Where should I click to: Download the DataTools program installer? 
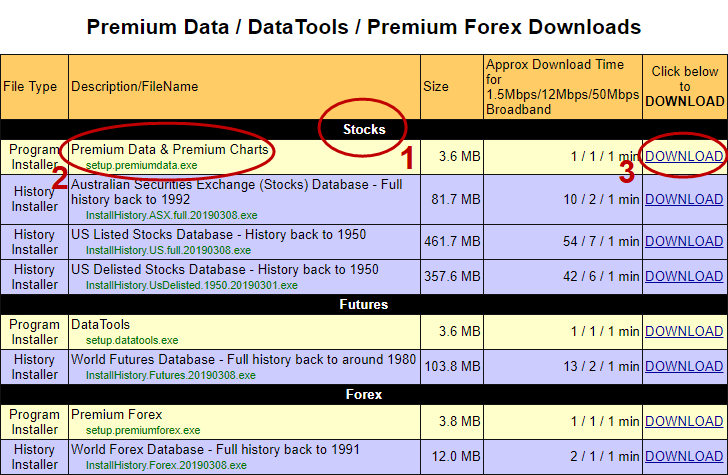[684, 332]
